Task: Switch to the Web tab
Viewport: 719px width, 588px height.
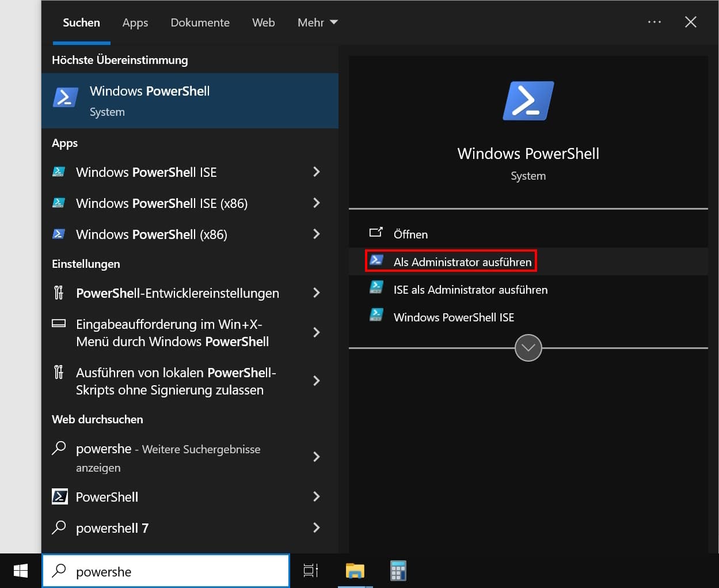Action: (x=264, y=22)
